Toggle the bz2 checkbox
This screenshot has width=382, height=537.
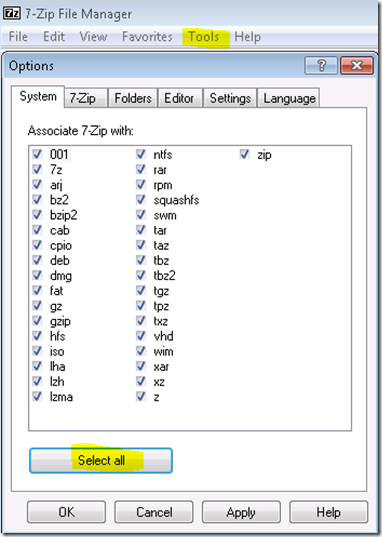pyautogui.click(x=37, y=199)
